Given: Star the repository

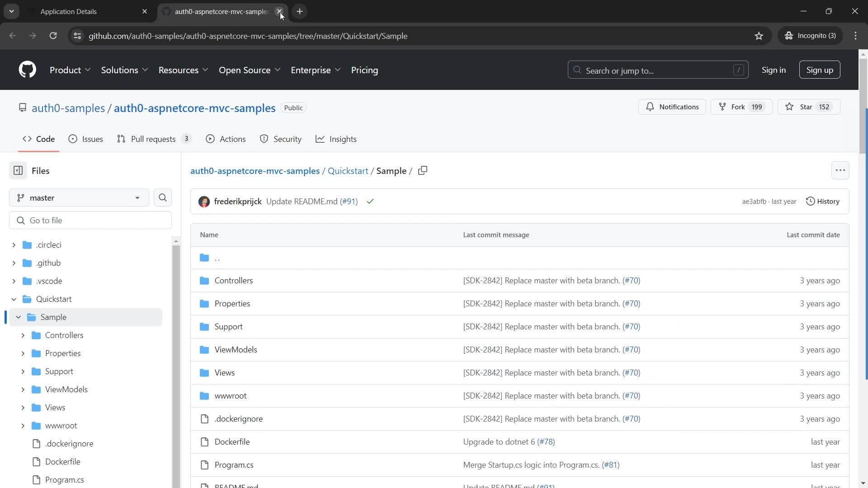Looking at the screenshot, I should [x=809, y=107].
